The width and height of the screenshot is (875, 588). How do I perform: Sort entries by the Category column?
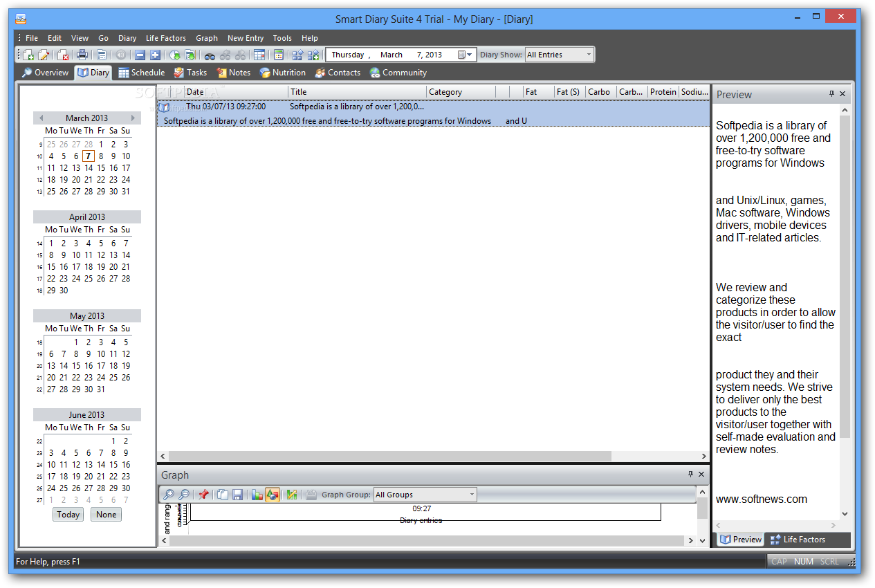[x=461, y=91]
